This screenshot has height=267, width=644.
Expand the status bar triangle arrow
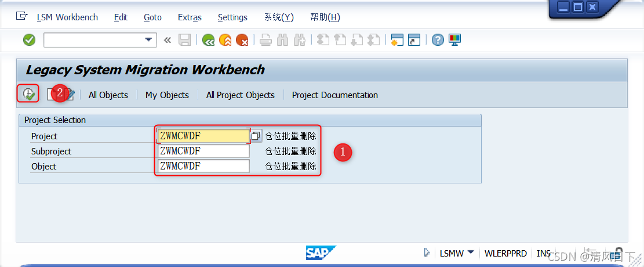coord(427,252)
